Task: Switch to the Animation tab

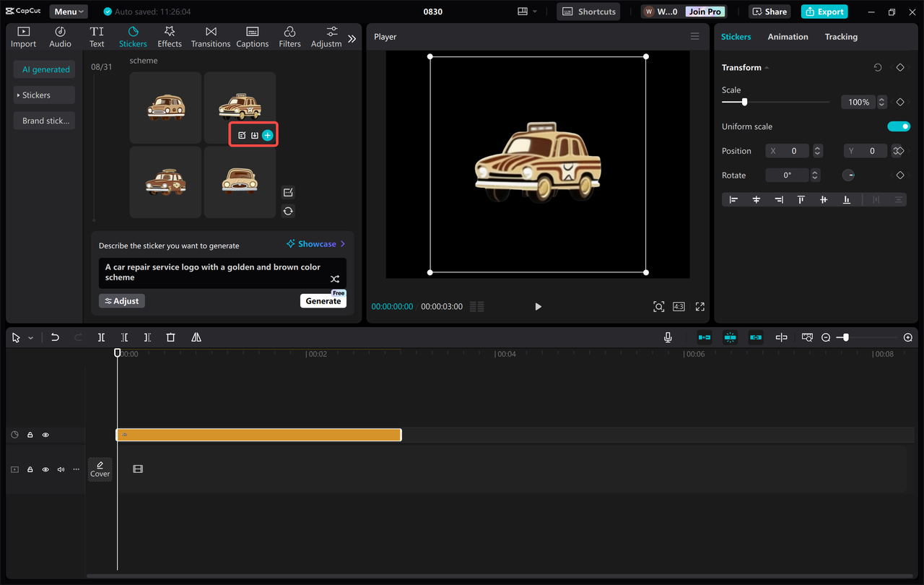Action: click(x=788, y=36)
